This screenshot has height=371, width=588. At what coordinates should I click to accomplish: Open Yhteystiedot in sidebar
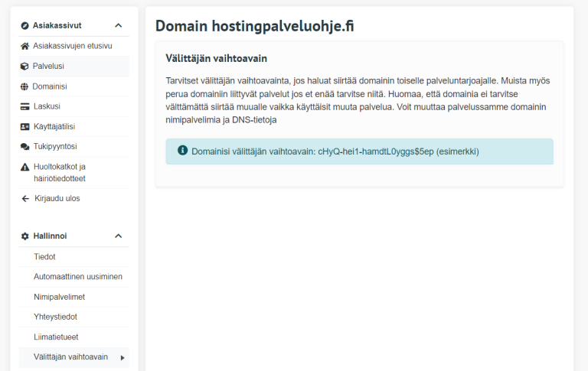(x=55, y=317)
